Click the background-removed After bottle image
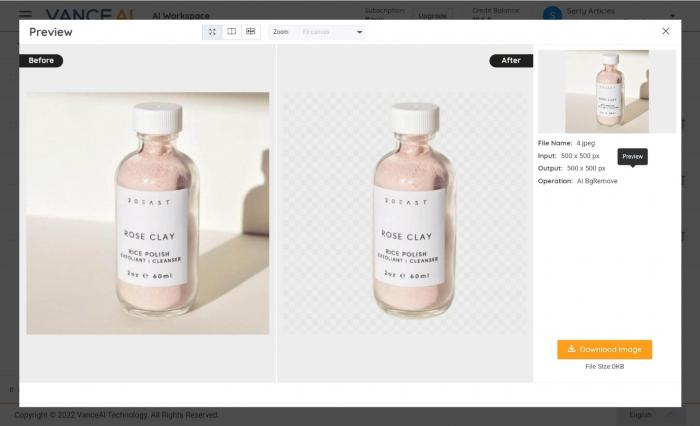Viewport: 700px width, 426px height. (x=405, y=213)
